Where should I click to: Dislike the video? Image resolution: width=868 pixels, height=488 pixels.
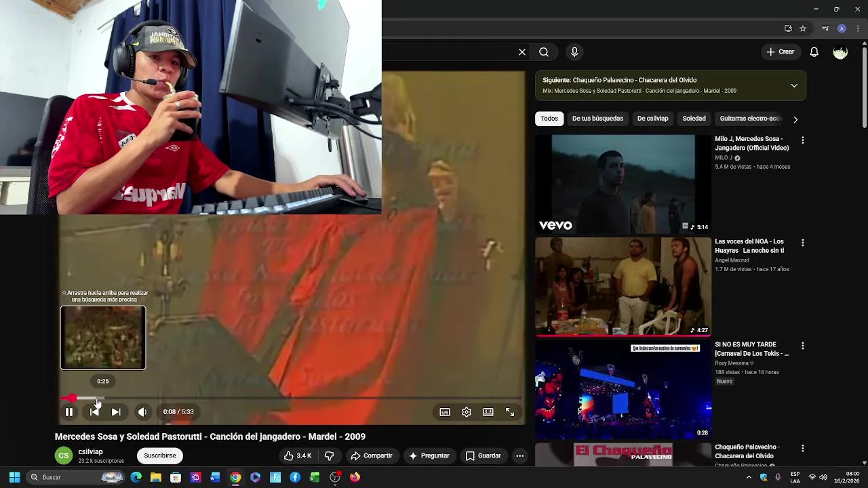[x=330, y=456]
